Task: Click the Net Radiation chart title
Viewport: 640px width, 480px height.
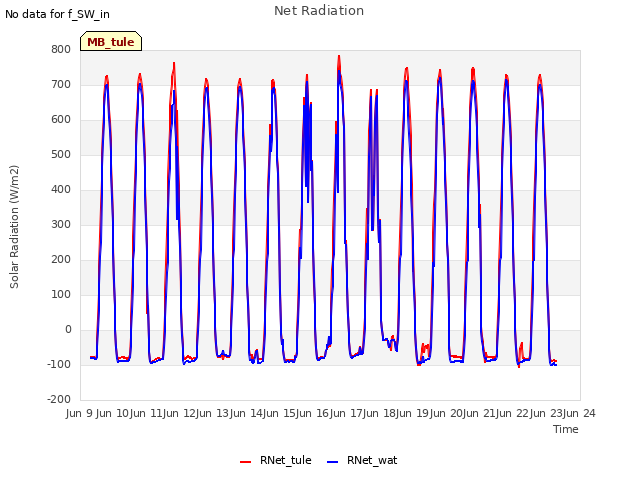Action: [319, 11]
